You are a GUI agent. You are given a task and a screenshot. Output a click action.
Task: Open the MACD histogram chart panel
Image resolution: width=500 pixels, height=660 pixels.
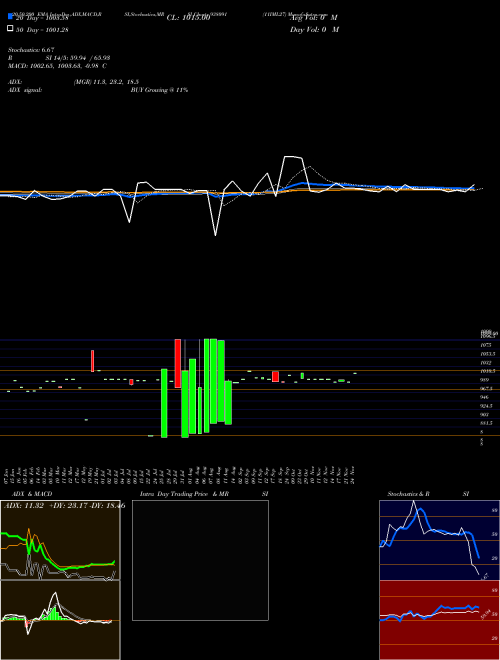pyautogui.click(x=60, y=620)
